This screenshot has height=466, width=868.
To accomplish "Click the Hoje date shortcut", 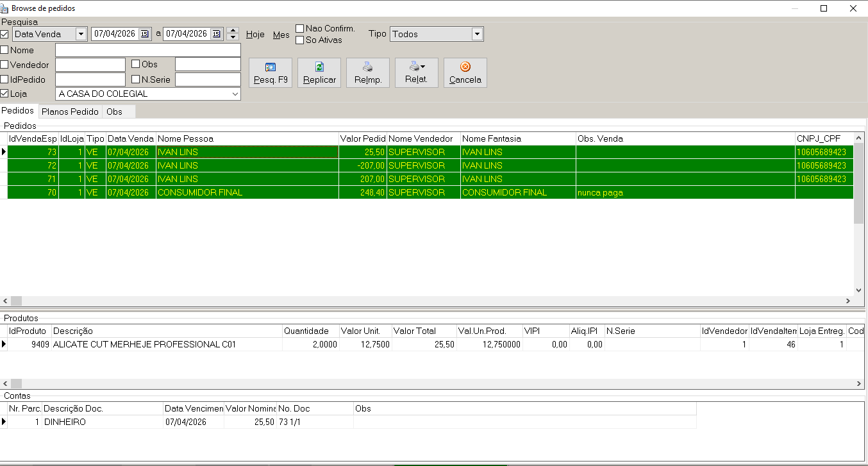I will (x=255, y=35).
